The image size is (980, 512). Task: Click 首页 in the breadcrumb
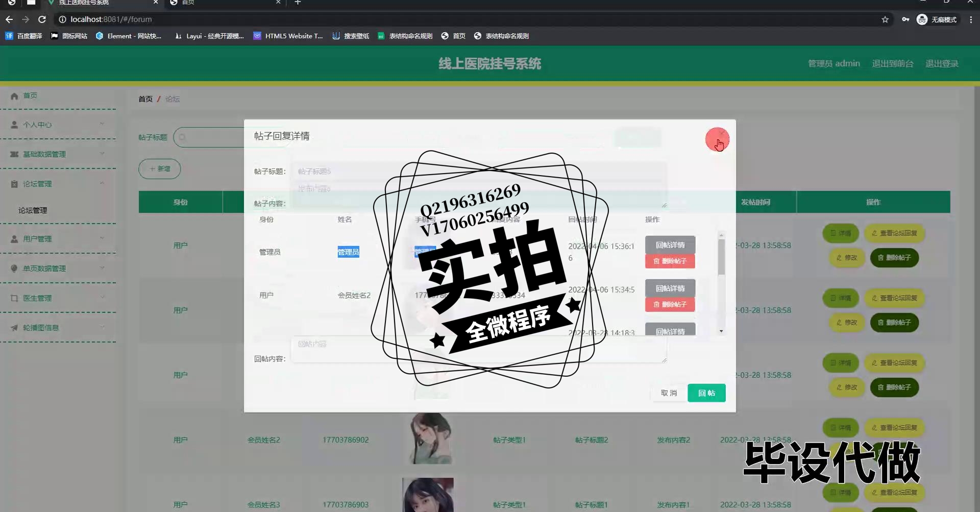tap(145, 99)
